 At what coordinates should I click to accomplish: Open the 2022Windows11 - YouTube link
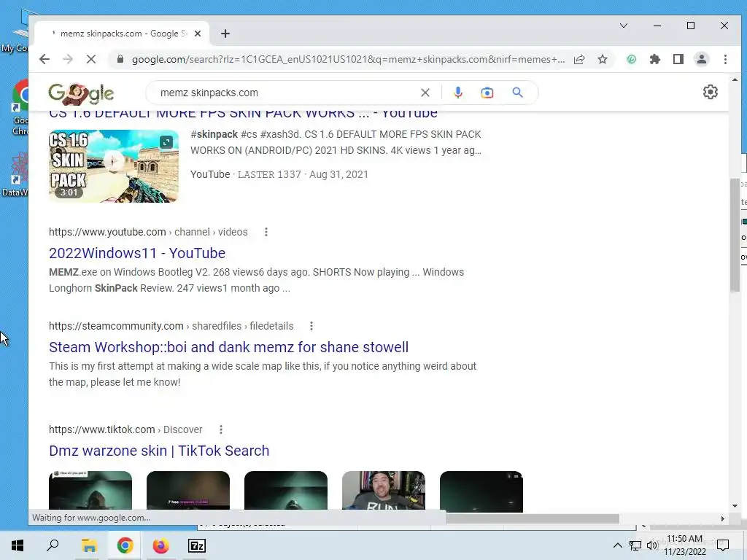pos(137,253)
